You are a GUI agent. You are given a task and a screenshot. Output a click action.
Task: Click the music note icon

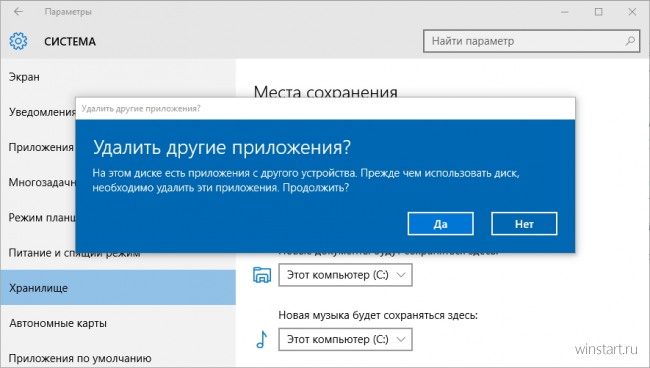point(262,339)
